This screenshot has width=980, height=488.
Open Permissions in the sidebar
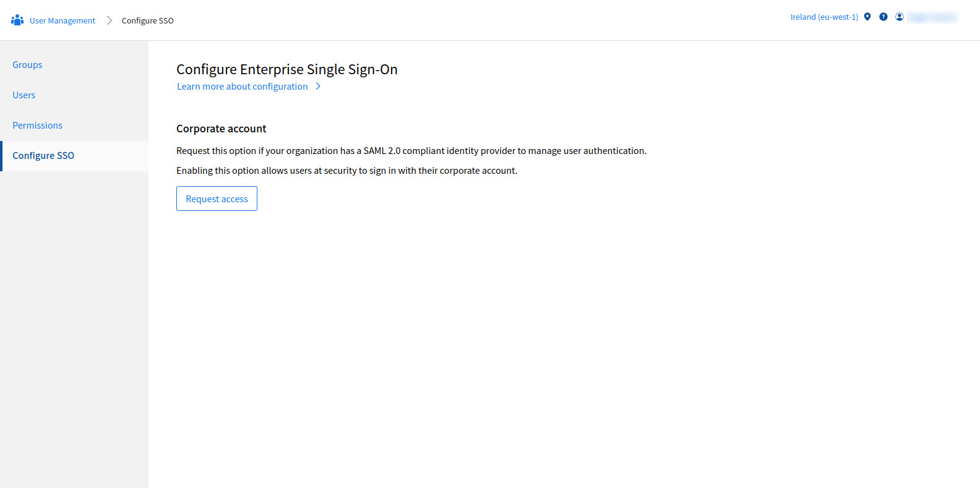[37, 126]
